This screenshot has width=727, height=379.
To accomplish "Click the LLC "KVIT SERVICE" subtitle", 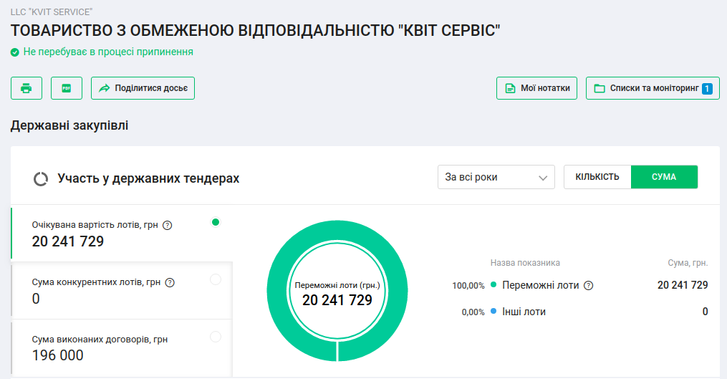I will coord(51,12).
